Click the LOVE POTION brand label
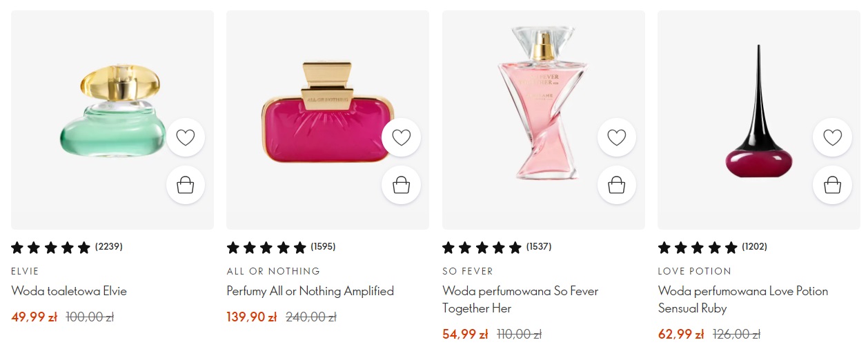Viewport: 868px width, 349px height. tap(694, 271)
